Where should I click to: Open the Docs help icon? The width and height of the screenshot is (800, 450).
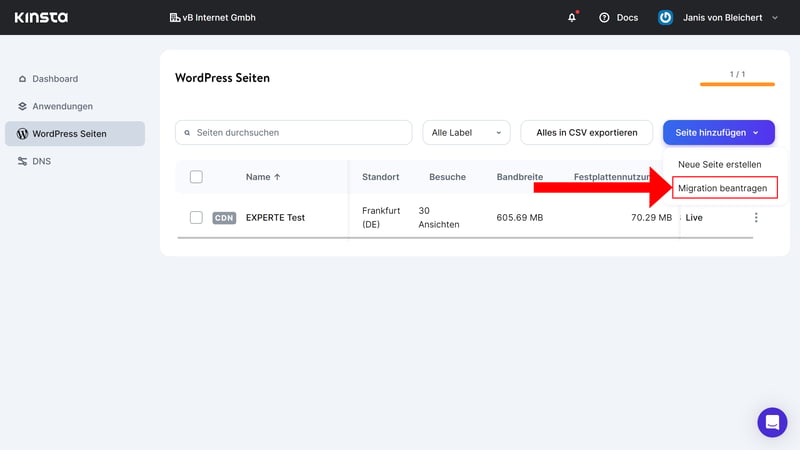(604, 17)
